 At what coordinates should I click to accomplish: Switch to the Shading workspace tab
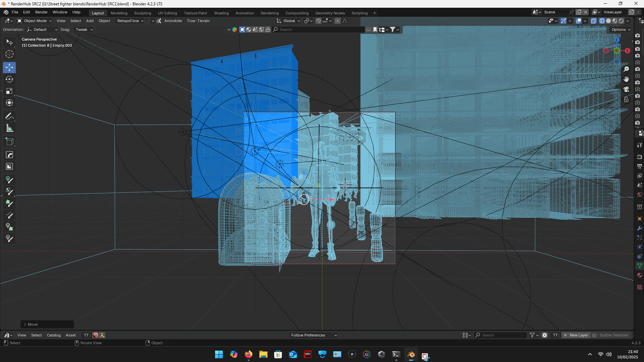point(221,13)
